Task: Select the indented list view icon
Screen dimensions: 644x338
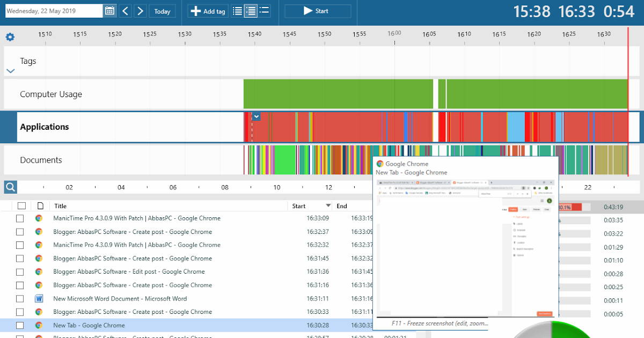Action: (251, 11)
